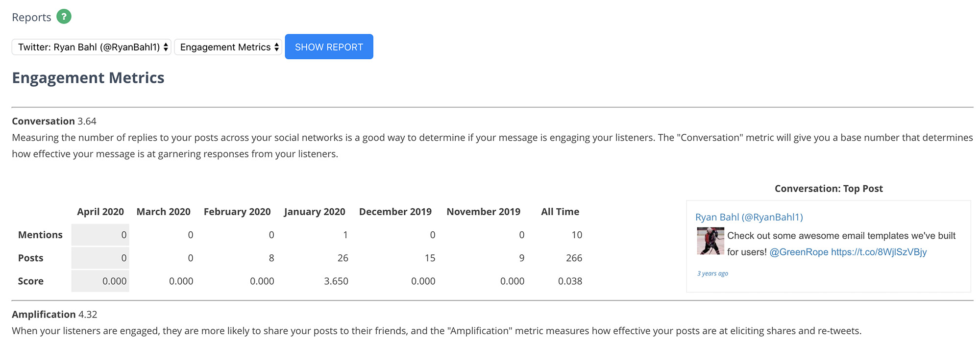
Task: Open the Twitter account selector dropdown
Action: coord(92,47)
